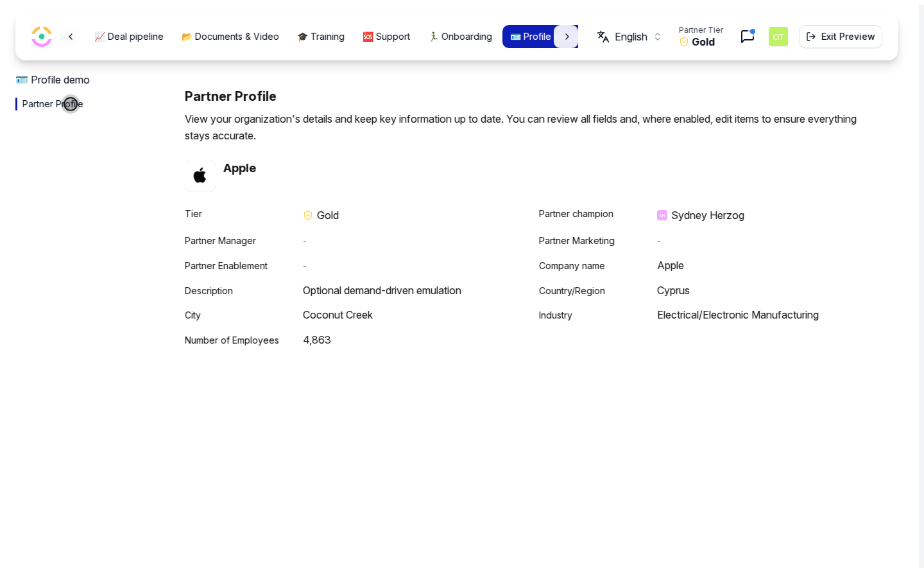Click the Exit Preview button
This screenshot has width=924, height=578.
pos(841,37)
